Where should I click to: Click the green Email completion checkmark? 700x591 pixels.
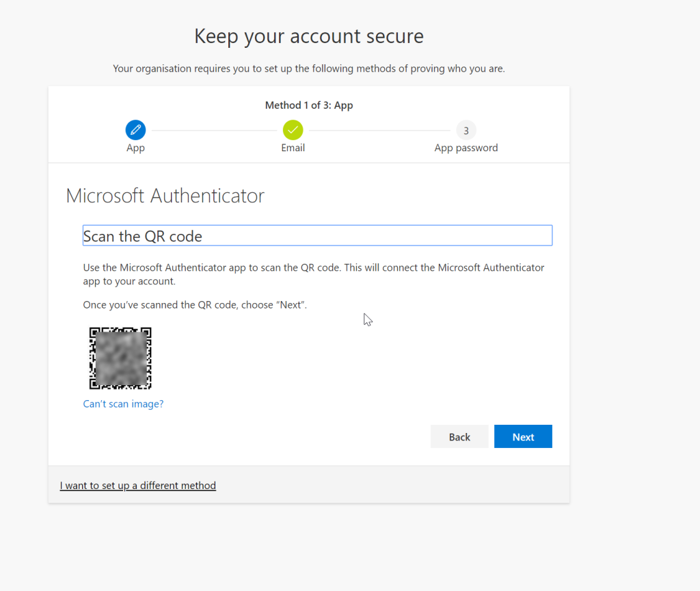pyautogui.click(x=293, y=129)
